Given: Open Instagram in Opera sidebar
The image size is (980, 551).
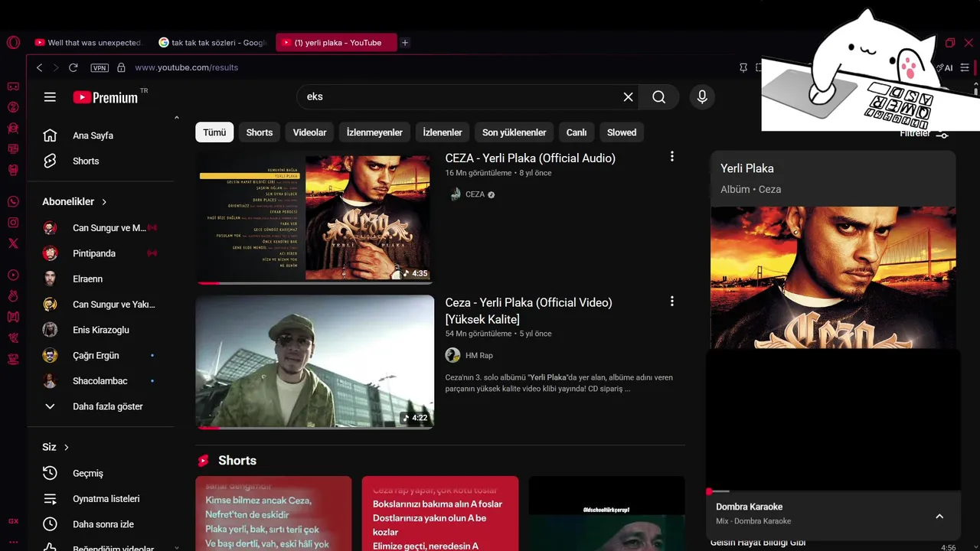Looking at the screenshot, I should pyautogui.click(x=13, y=223).
